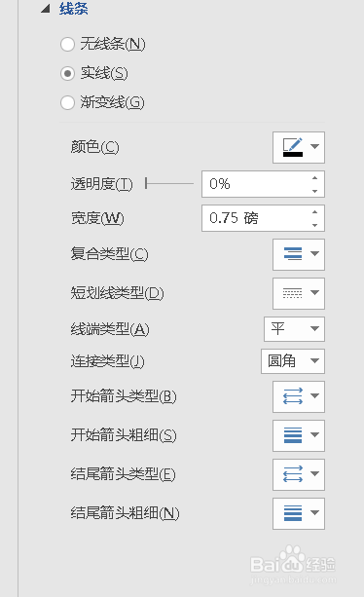
Task: Click the dash type dotted-line icon
Action: (x=293, y=293)
